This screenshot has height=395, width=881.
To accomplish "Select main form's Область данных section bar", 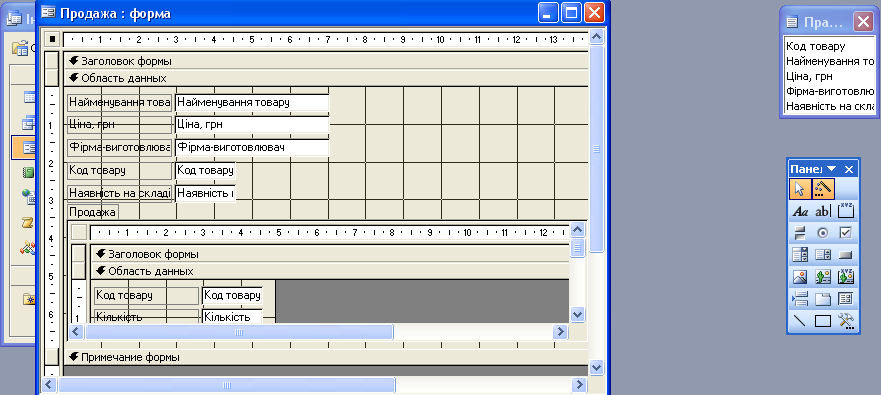I will click(326, 78).
